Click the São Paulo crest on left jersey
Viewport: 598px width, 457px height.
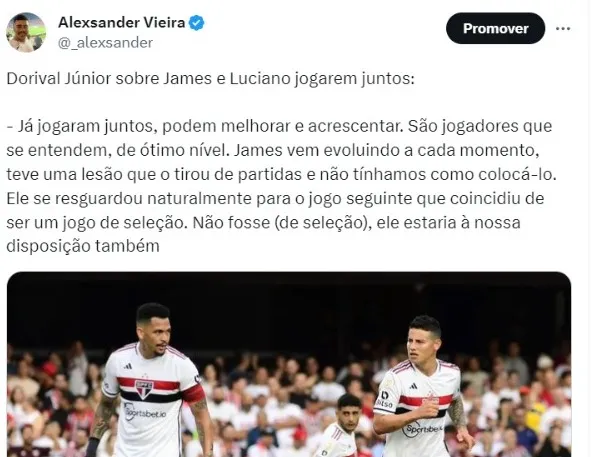pos(144,389)
